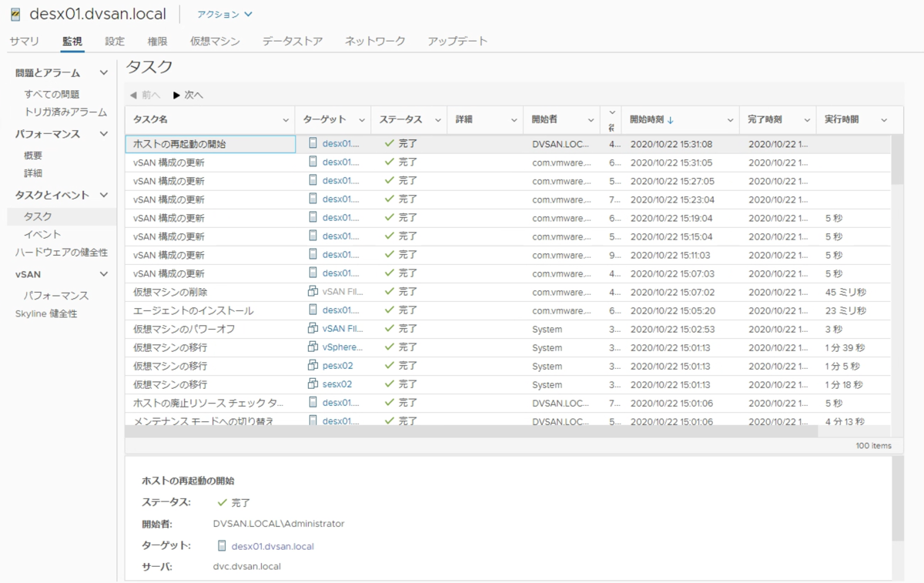The width and height of the screenshot is (924, 583).
Task: Select すべての問題 in the sidebar
Action: tap(52, 94)
